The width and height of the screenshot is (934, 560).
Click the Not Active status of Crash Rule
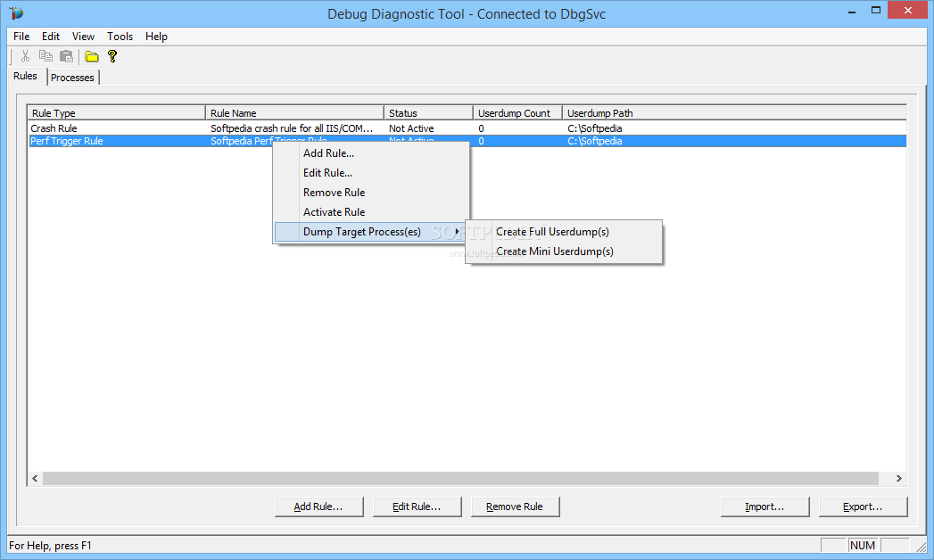tap(411, 128)
